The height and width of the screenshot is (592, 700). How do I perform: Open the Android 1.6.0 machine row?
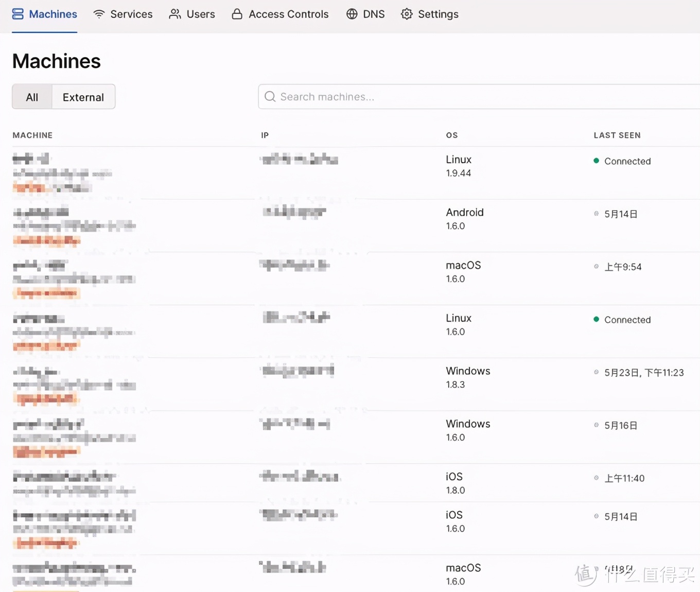(x=356, y=225)
